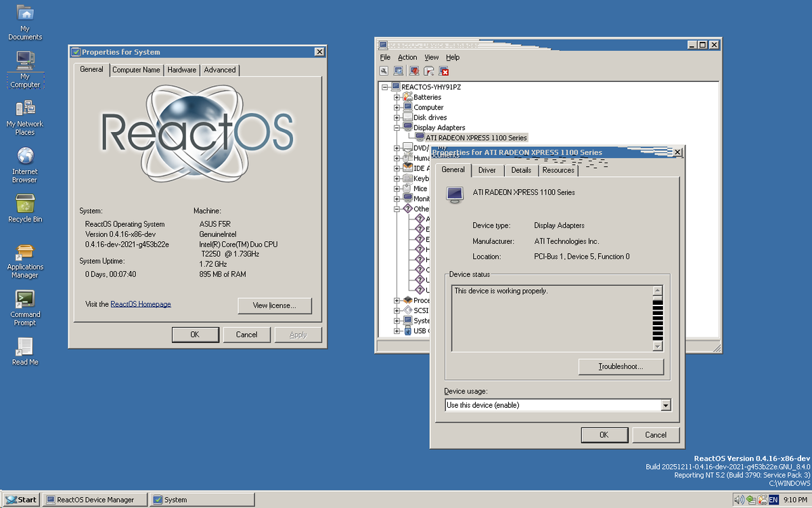The height and width of the screenshot is (508, 812).
Task: Select the Display Adapters category icon
Action: [x=408, y=127]
